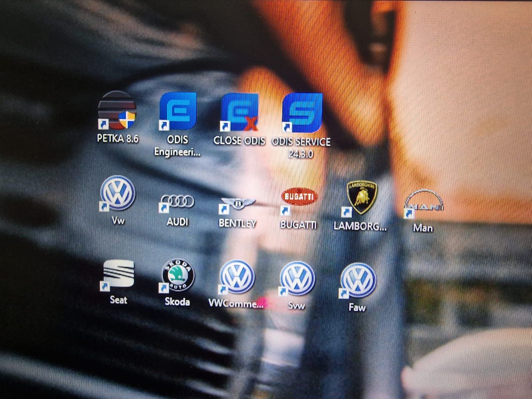Screen dimensions: 532x399
Task: Click the BUGATTI oval badge icon
Action: 299,196
